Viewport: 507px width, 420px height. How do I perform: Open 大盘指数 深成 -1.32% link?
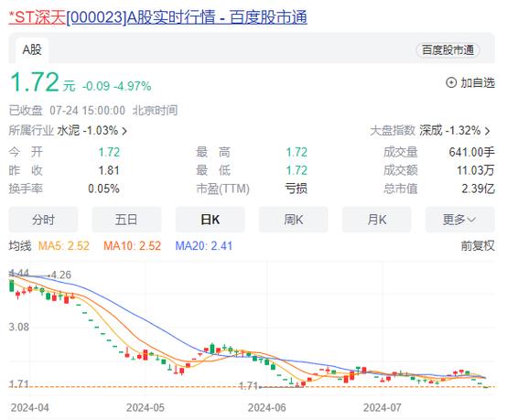tap(430, 131)
